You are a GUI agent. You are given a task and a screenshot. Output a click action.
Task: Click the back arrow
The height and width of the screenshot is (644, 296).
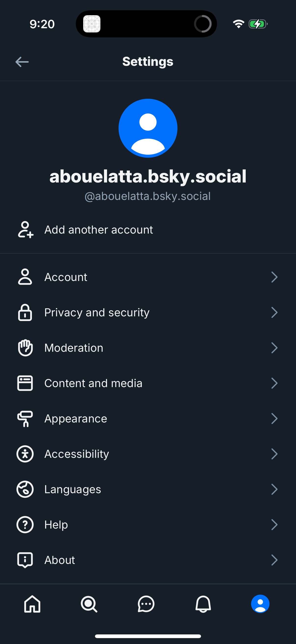(22, 62)
